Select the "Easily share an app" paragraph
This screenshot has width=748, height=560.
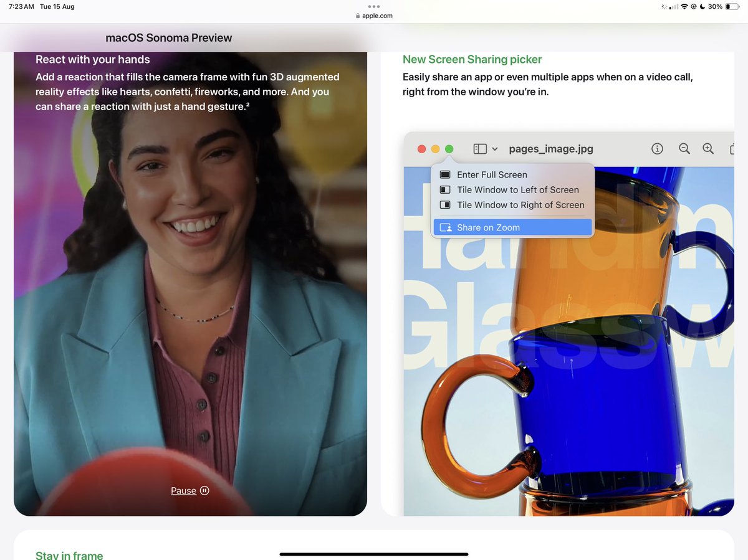click(548, 84)
